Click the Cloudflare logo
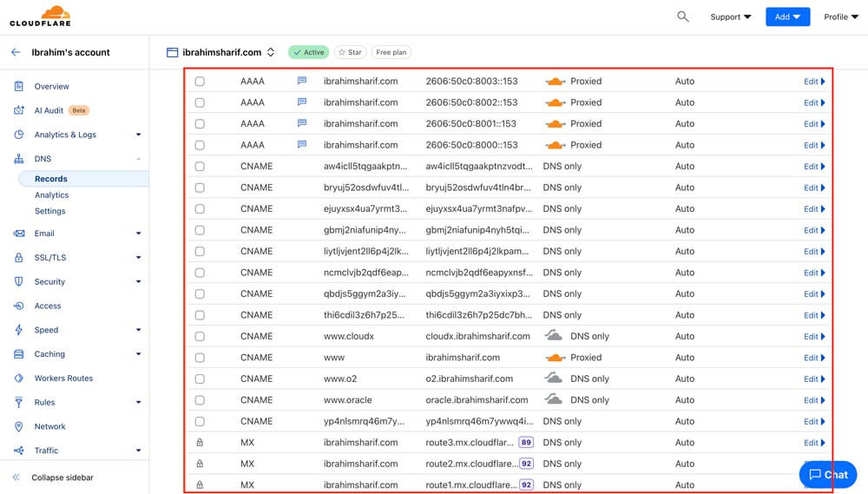 41,16
